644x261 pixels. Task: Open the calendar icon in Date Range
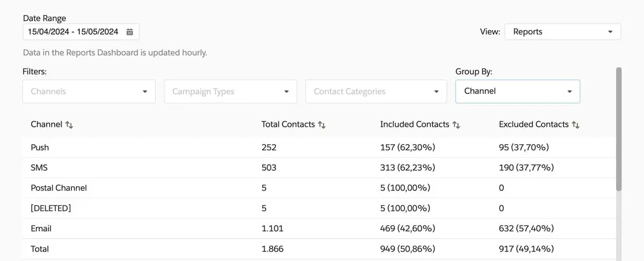click(129, 32)
